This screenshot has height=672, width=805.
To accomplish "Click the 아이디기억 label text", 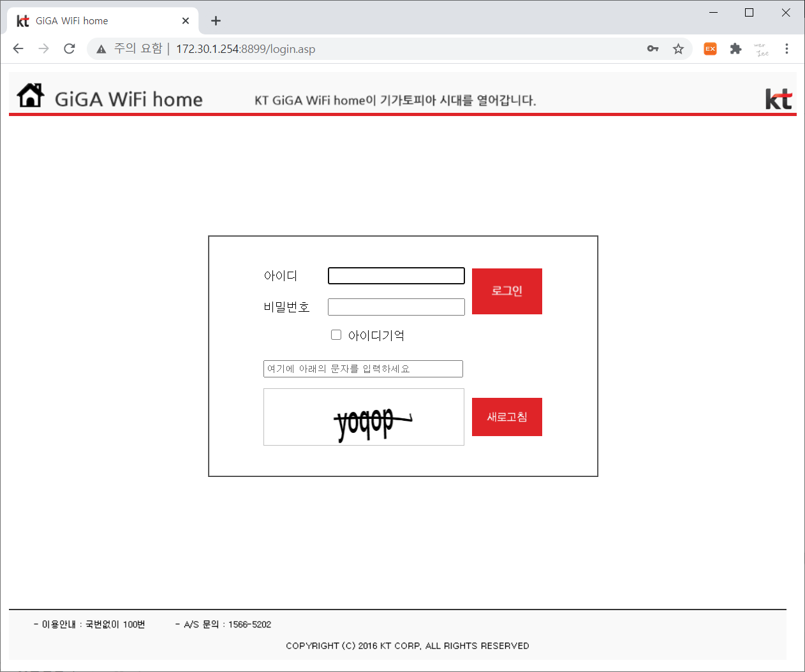I will pos(376,335).
